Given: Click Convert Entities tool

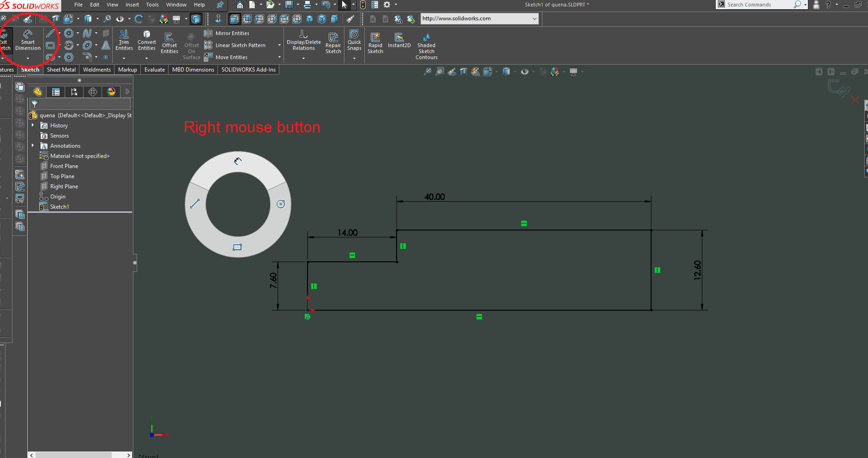Looking at the screenshot, I should coord(147,40).
